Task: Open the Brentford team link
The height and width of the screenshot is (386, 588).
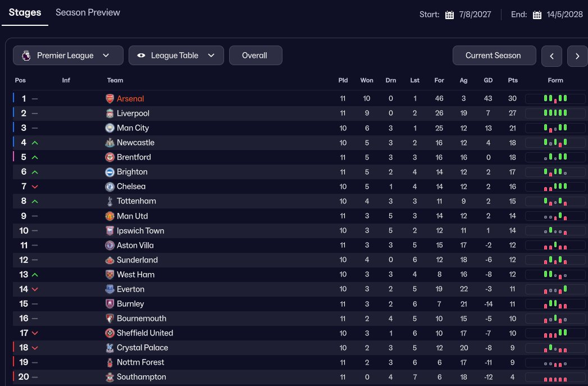Action: click(x=134, y=157)
